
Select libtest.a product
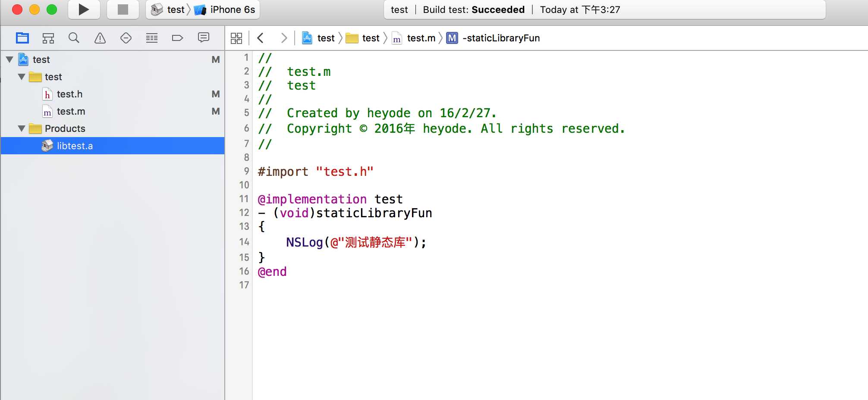coord(113,146)
